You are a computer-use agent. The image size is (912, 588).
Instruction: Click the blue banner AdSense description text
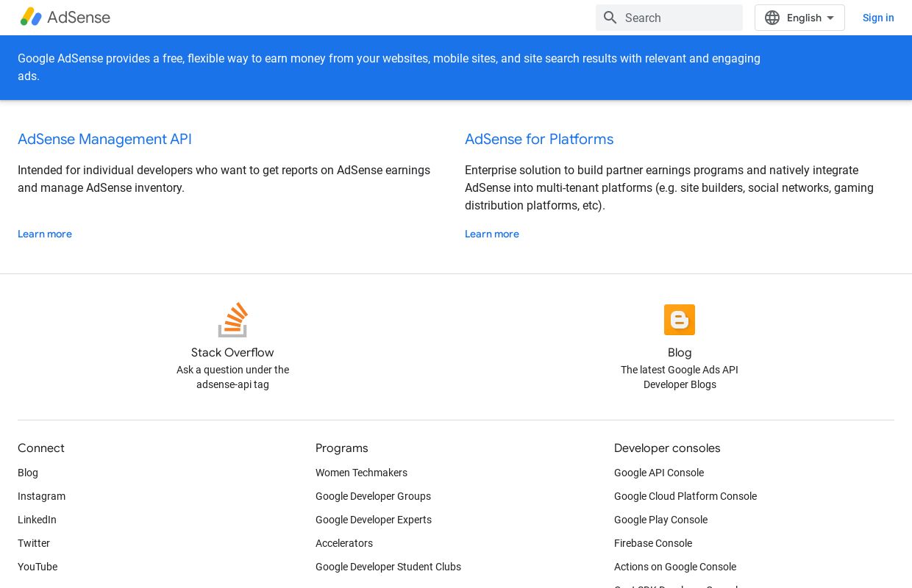tap(389, 67)
